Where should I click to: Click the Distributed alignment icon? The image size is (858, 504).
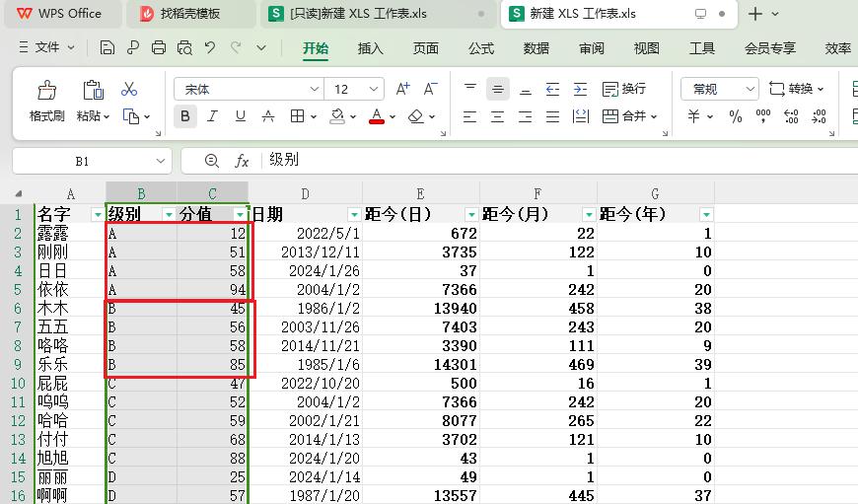[x=580, y=116]
